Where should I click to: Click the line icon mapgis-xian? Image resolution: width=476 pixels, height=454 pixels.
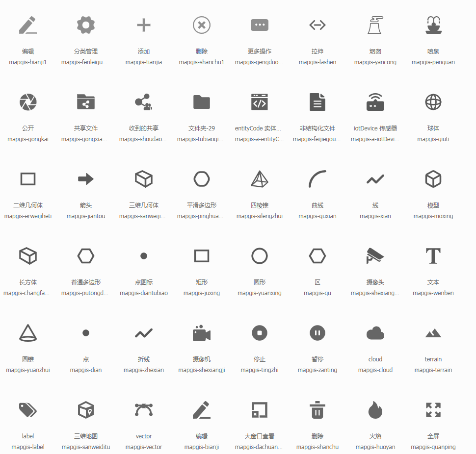375,179
